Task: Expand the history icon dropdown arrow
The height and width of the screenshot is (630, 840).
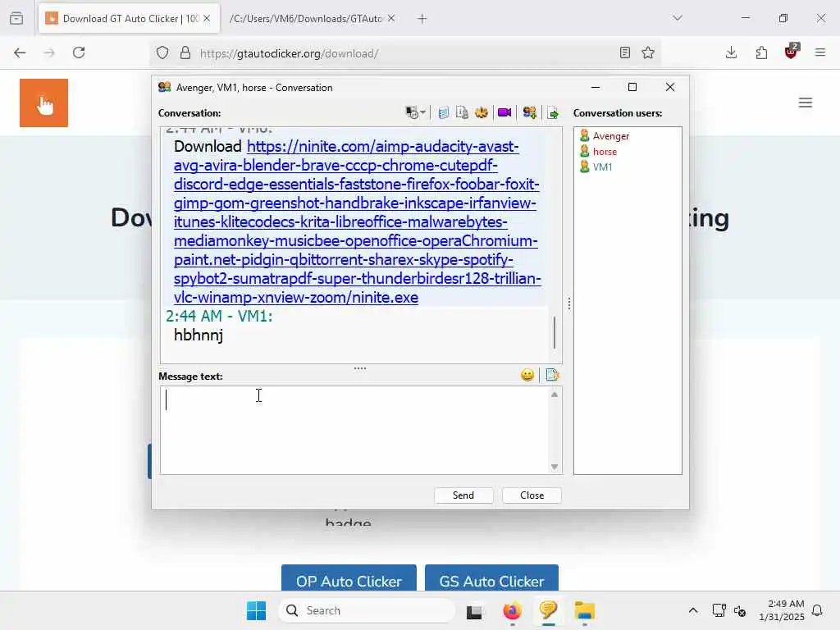Action: pyautogui.click(x=423, y=112)
